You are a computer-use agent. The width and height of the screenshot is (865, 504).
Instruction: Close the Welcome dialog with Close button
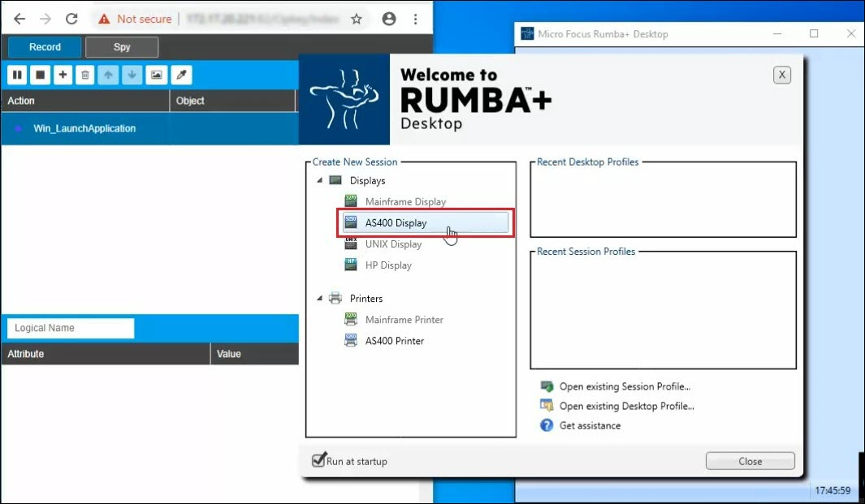pyautogui.click(x=750, y=461)
